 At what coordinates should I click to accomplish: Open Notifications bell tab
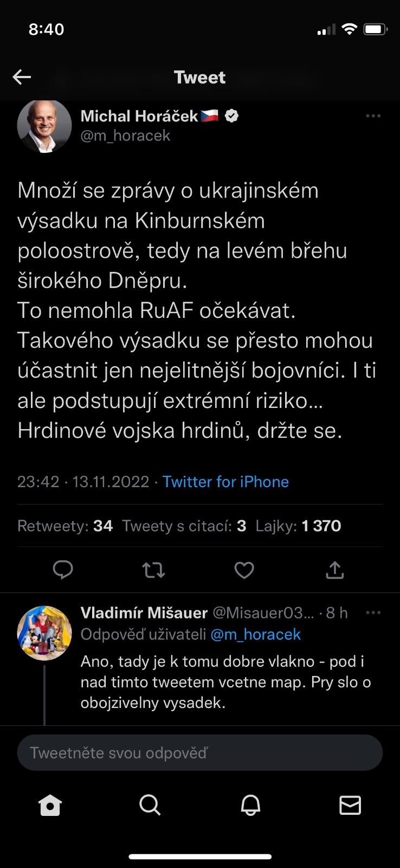tap(250, 806)
